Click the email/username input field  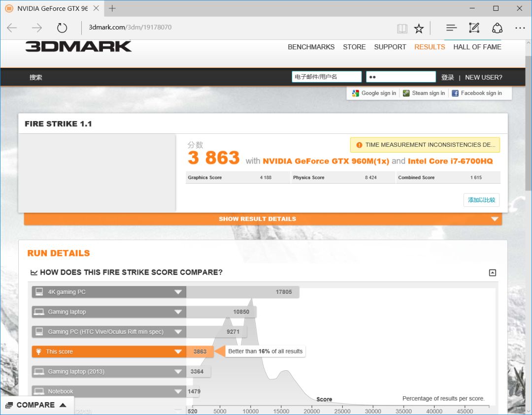[327, 77]
